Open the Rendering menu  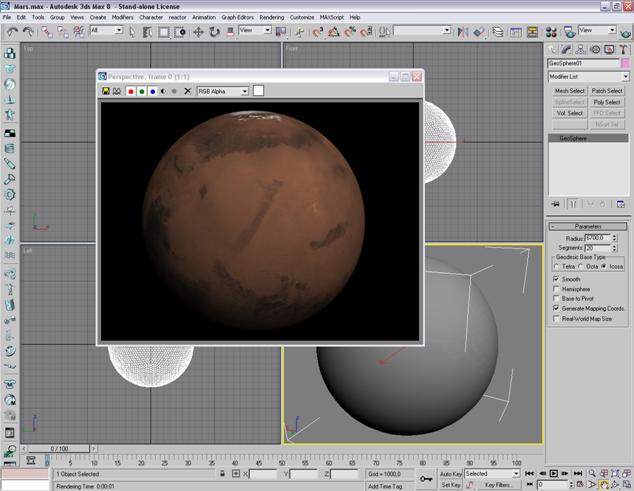271,17
